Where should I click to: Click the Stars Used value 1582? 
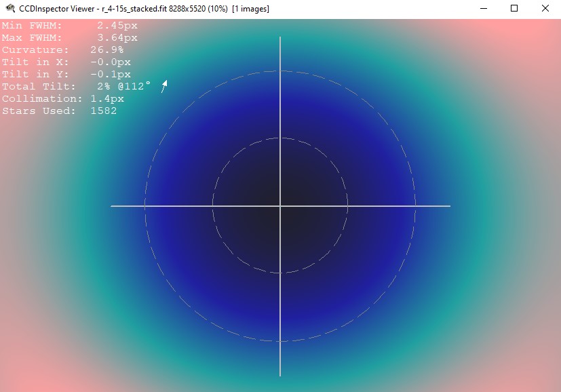point(103,111)
